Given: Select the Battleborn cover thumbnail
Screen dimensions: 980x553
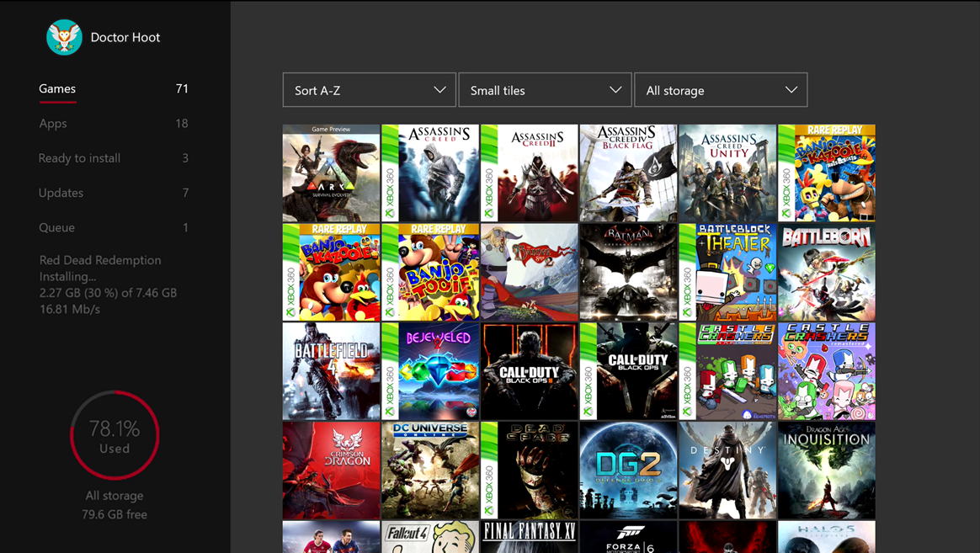Looking at the screenshot, I should (x=827, y=272).
